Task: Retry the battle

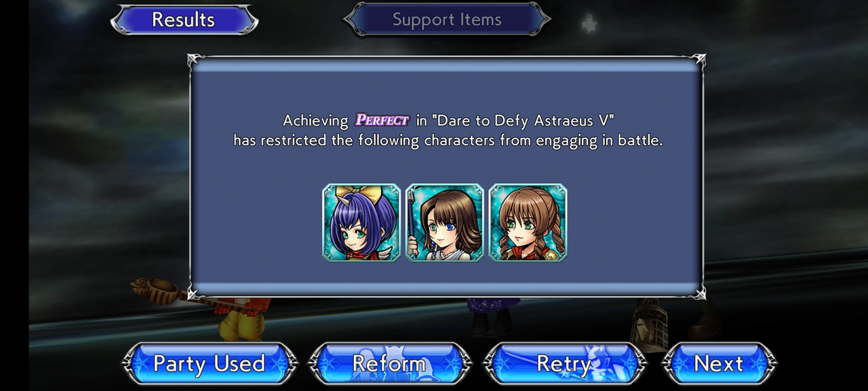Action: (x=564, y=364)
